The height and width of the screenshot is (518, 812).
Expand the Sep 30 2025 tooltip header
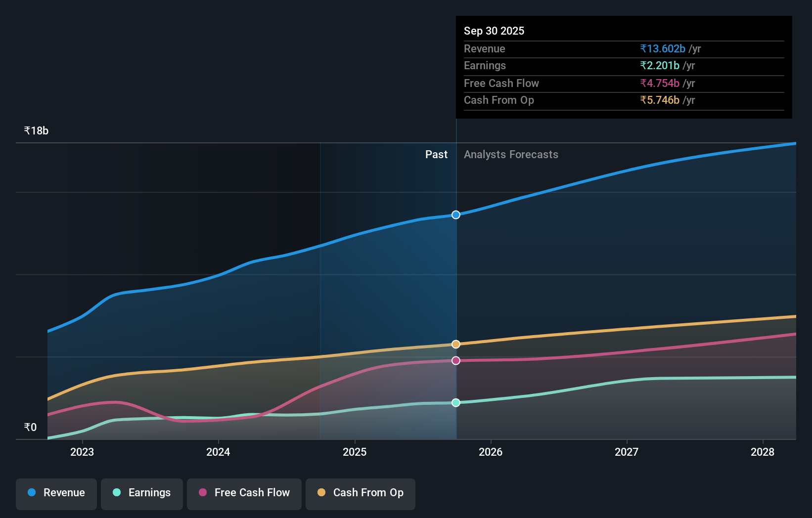[494, 31]
